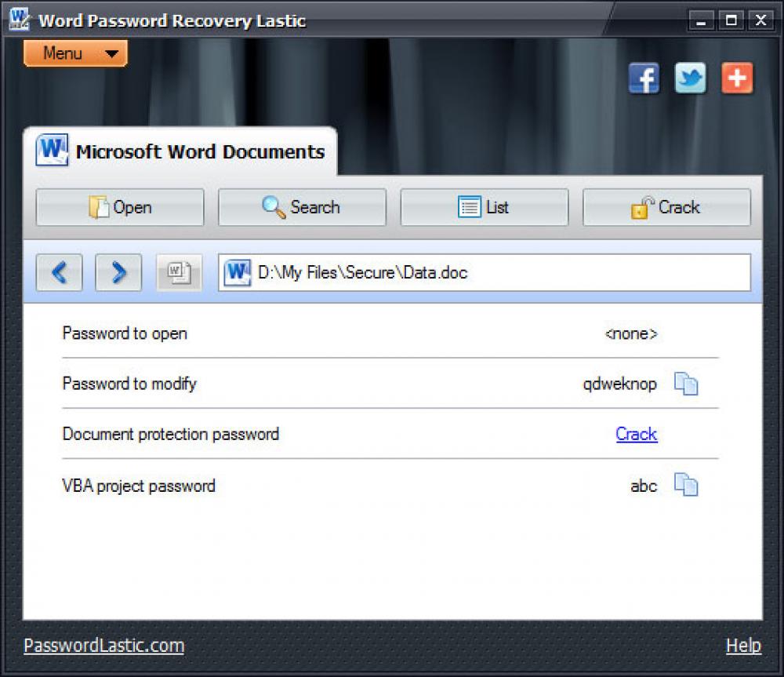Click the List icon in the toolbar
Viewport: 784px width, 677px height.
pos(470,206)
